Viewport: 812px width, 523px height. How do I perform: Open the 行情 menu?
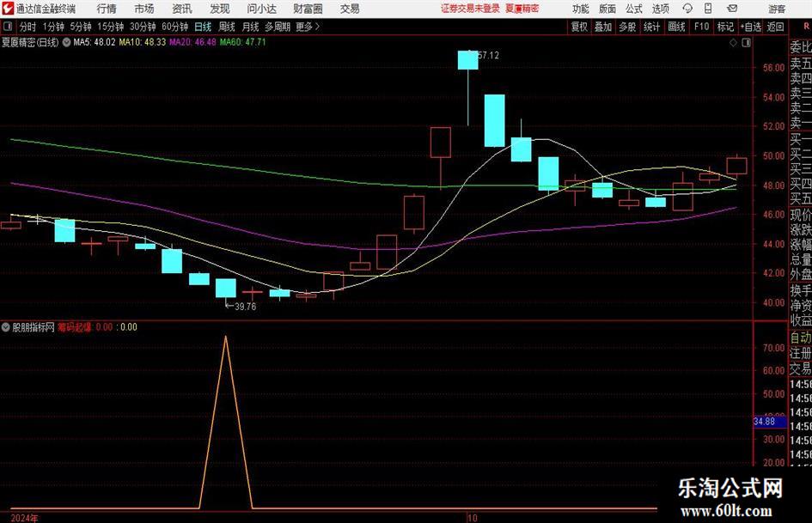[107, 9]
